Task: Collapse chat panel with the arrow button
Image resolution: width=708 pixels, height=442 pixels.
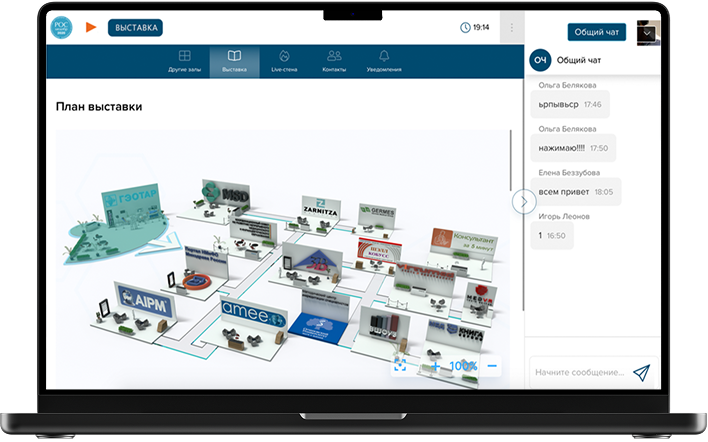Action: (524, 201)
